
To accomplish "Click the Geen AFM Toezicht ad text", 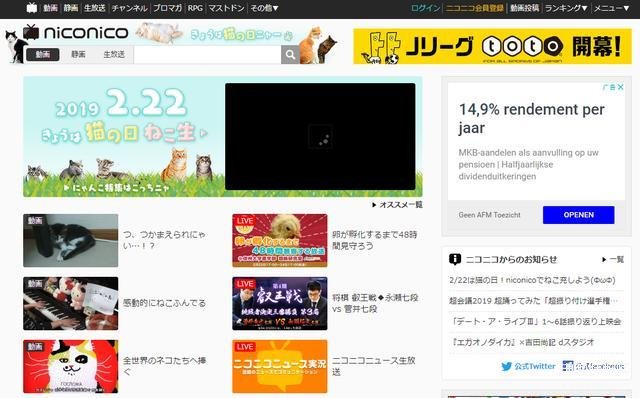I will [489, 215].
